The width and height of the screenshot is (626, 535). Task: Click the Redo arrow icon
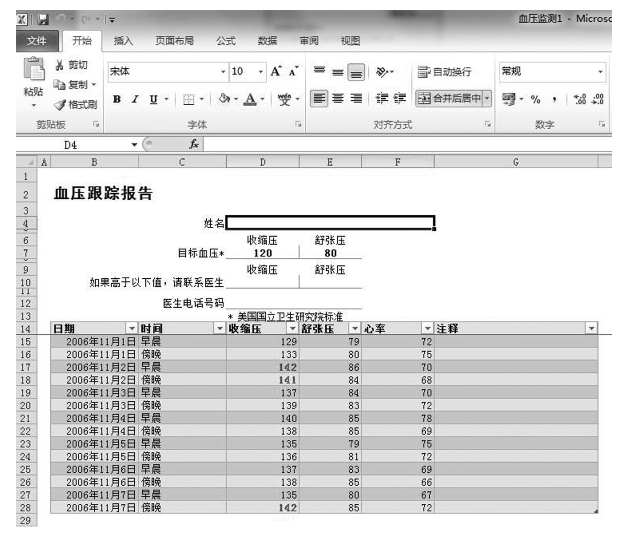tap(86, 19)
